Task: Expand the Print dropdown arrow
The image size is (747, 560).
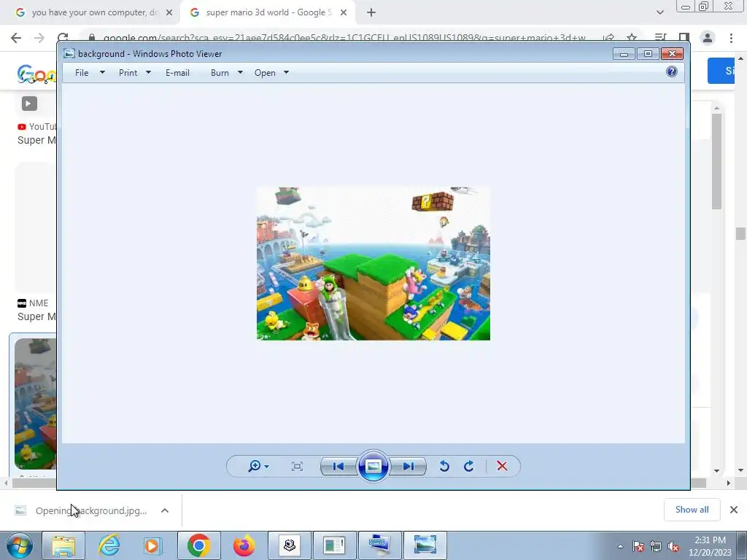Action: (x=148, y=72)
